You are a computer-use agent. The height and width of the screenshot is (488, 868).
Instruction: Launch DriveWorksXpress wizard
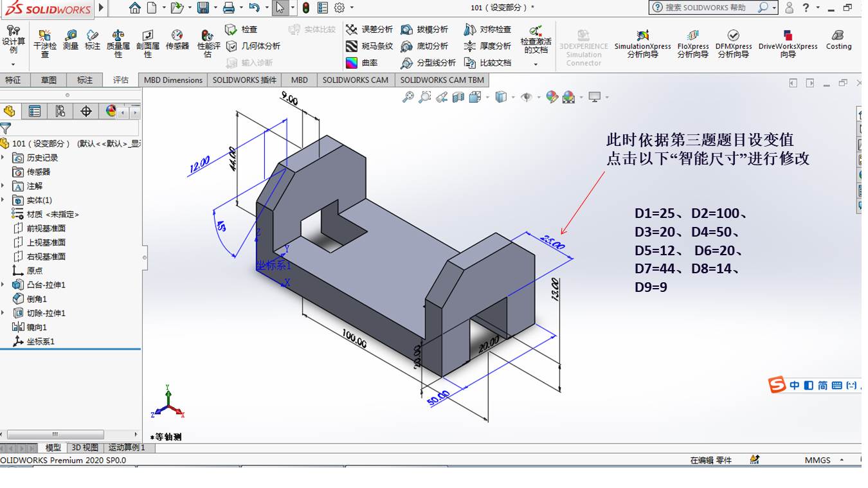click(x=788, y=43)
